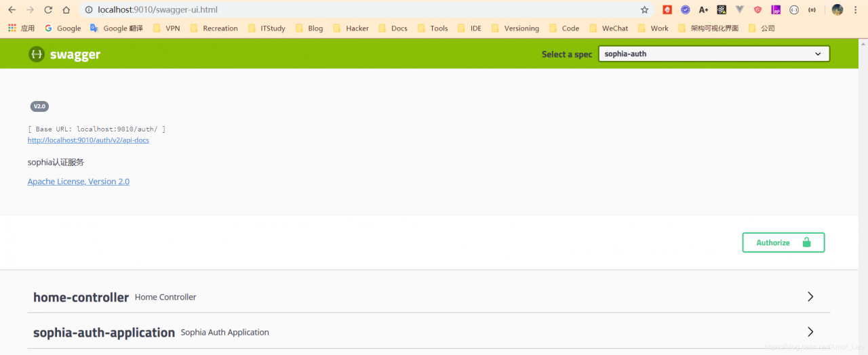The image size is (868, 355).
Task: Open the Recreation bookmark folder
Action: click(214, 28)
